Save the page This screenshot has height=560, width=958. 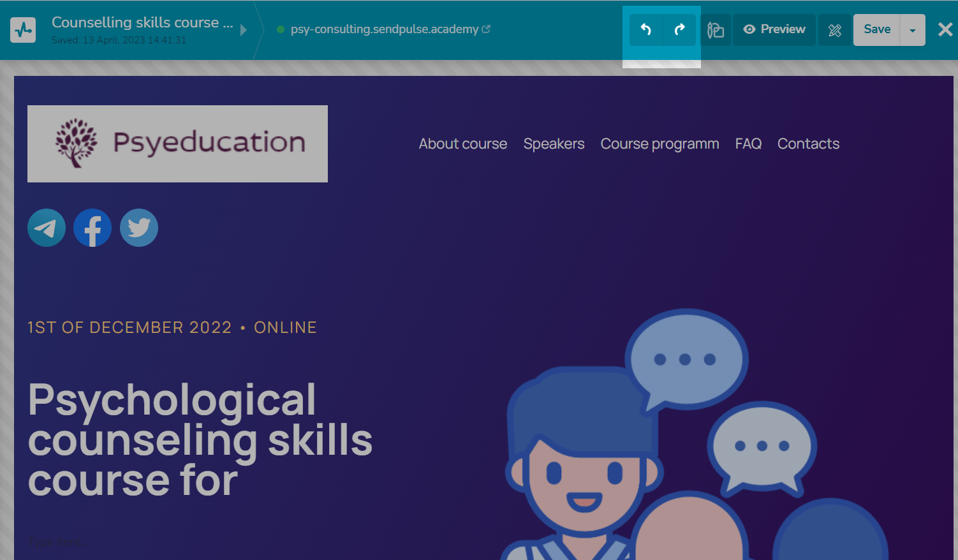click(877, 30)
